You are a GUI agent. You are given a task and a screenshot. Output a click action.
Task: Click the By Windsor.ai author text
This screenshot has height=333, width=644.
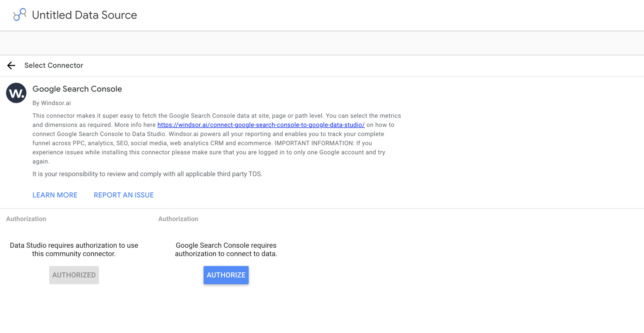tap(52, 103)
